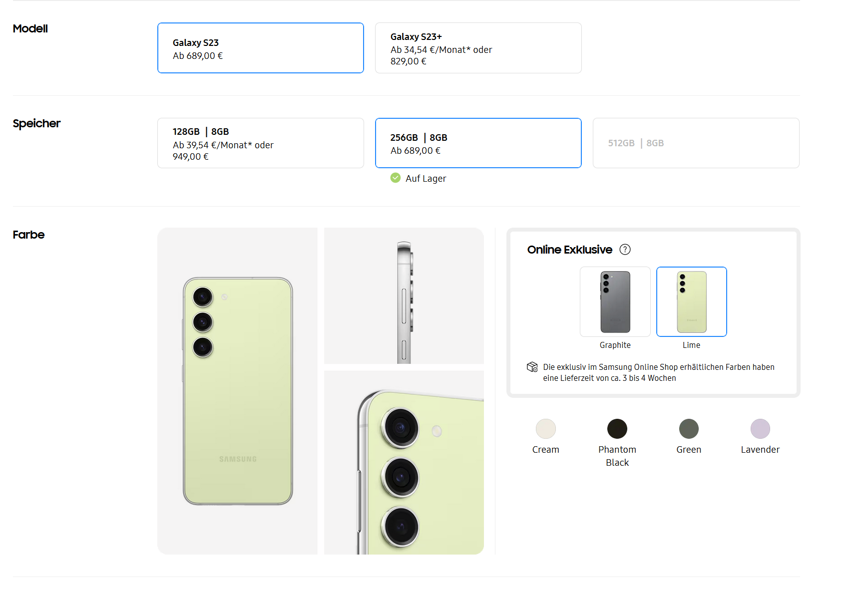
Task: Click the 'Modell' section heading
Action: [x=30, y=28]
